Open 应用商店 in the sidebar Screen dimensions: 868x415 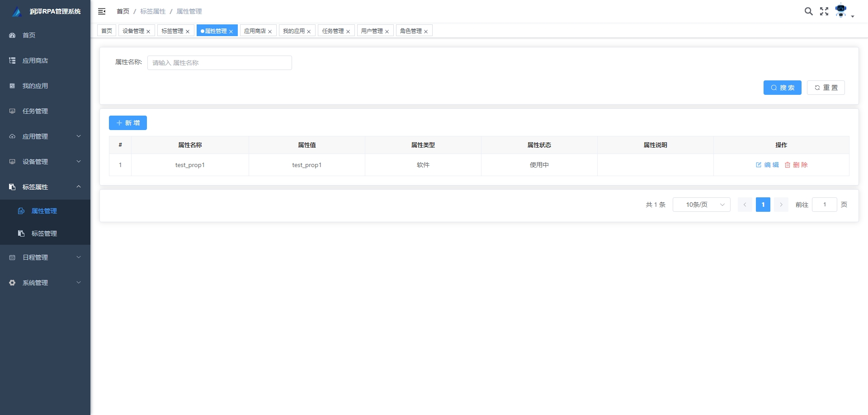click(x=45, y=61)
